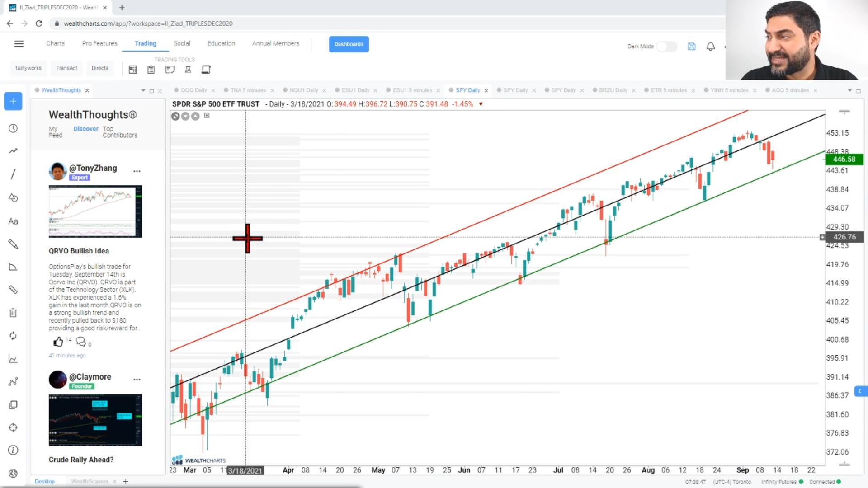Click the copy layers sidebar icon
This screenshot has width=868, height=488.
click(x=13, y=405)
